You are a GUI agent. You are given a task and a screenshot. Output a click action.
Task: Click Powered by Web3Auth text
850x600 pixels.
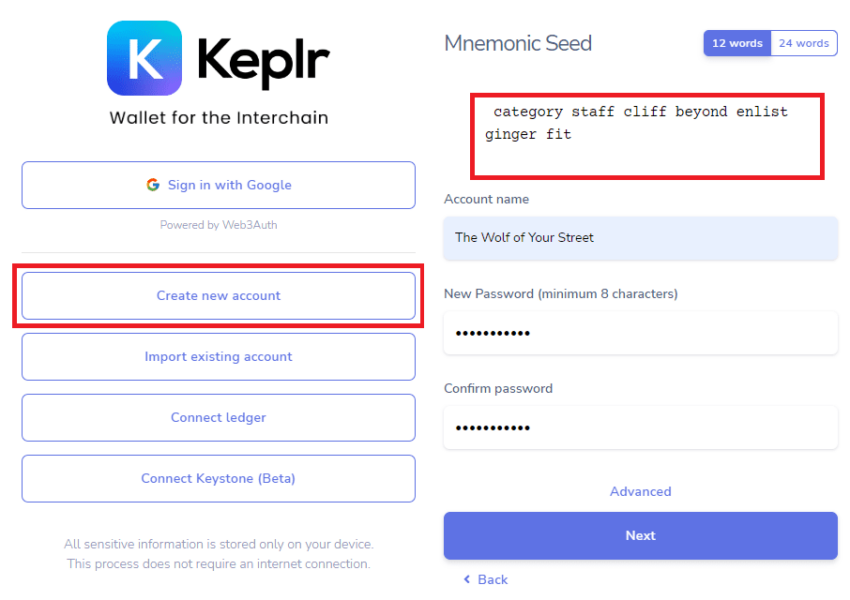click(218, 225)
